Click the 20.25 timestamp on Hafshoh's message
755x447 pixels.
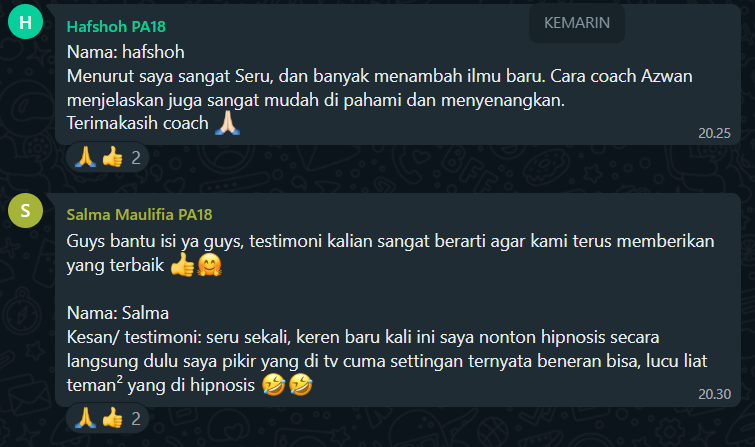pos(715,133)
